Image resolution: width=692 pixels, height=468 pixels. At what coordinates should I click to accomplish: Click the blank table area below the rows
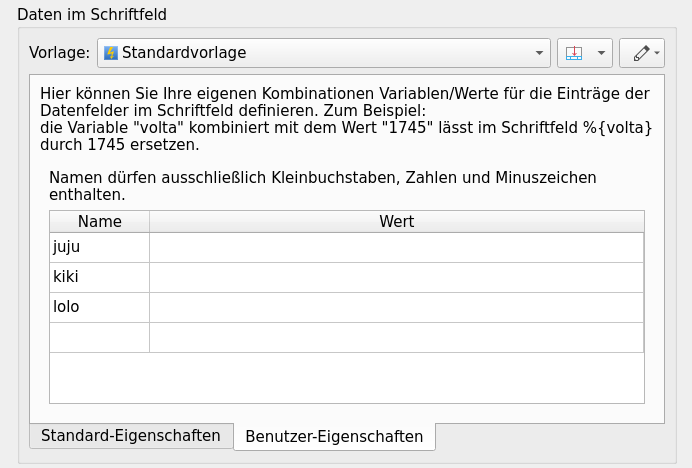(346, 378)
